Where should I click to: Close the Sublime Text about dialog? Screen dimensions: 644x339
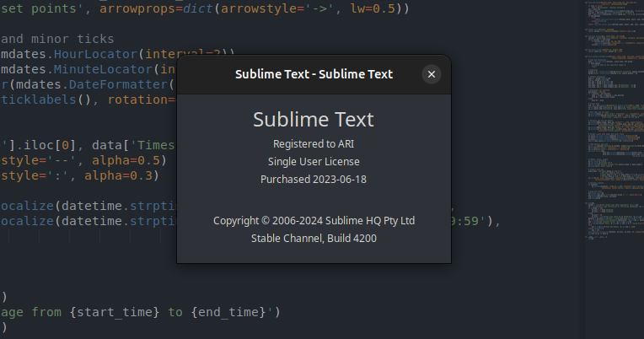point(432,74)
